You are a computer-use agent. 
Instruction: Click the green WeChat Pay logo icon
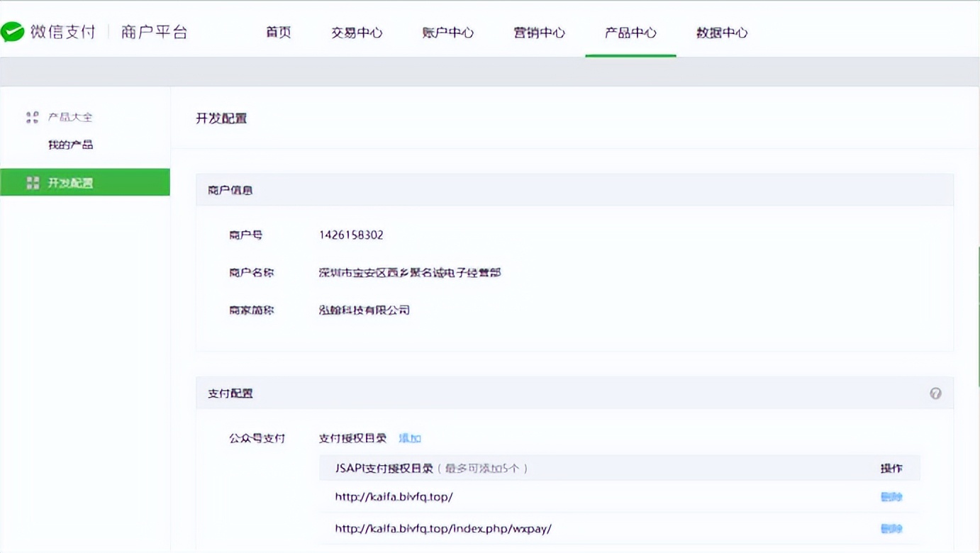[14, 31]
